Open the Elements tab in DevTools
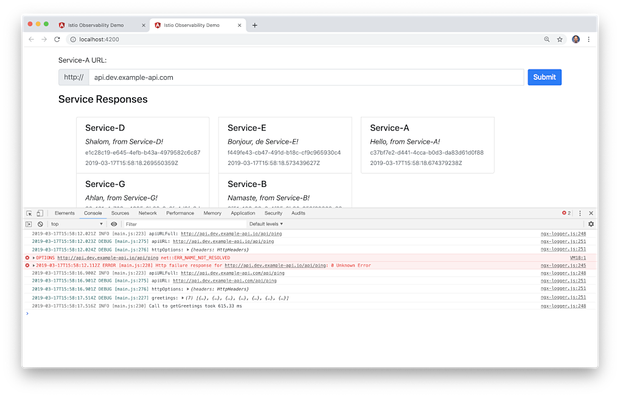 tap(64, 213)
